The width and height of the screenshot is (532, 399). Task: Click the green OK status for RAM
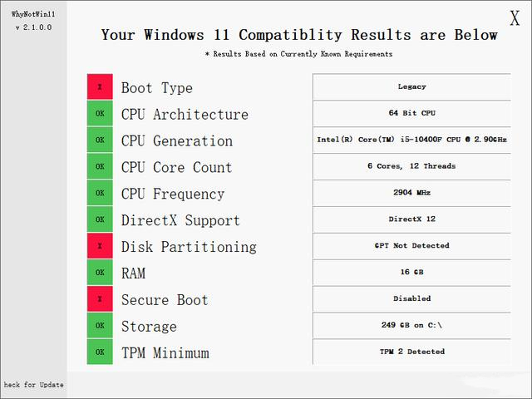click(100, 273)
